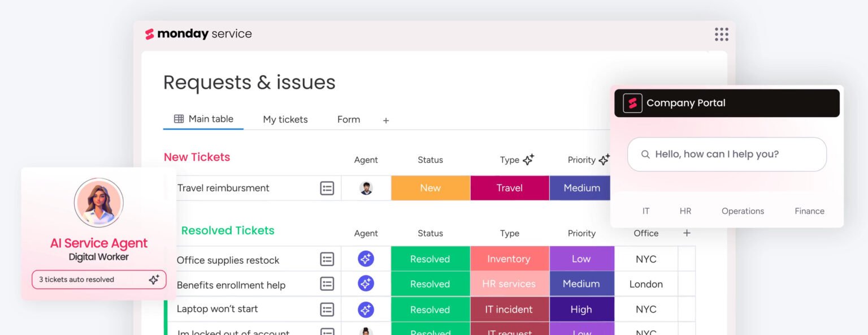Click the AI sparkle icon beside Type column
This screenshot has width=868, height=335.
coord(528,160)
